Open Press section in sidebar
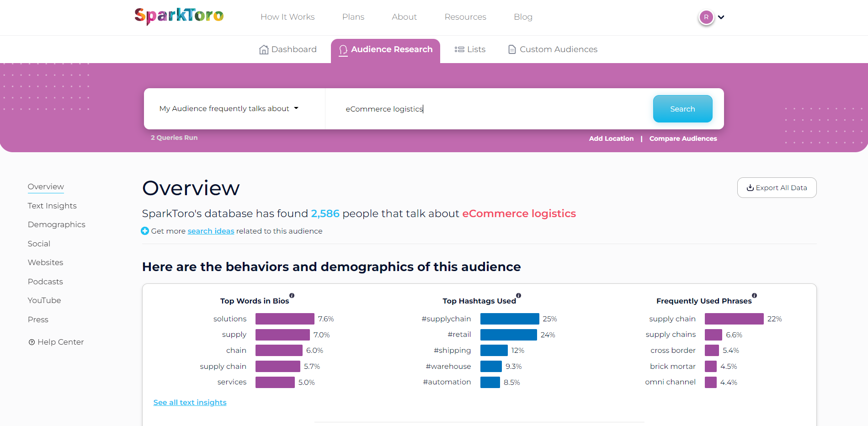 (x=38, y=319)
